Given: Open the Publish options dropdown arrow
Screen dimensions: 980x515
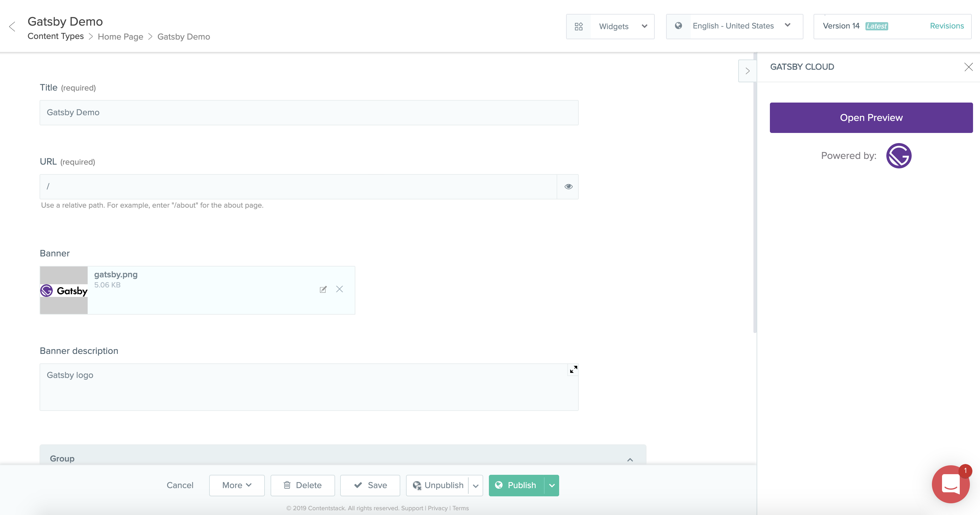Looking at the screenshot, I should point(552,485).
